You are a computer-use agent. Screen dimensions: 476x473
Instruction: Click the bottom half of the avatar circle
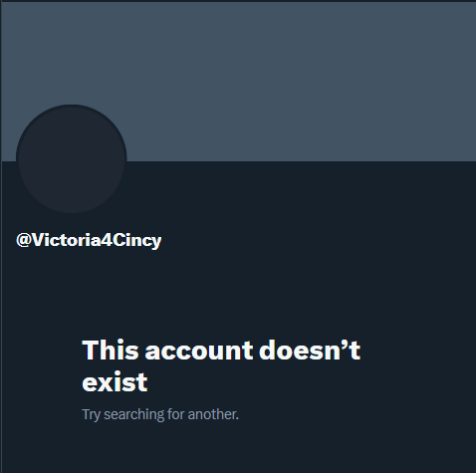71,186
